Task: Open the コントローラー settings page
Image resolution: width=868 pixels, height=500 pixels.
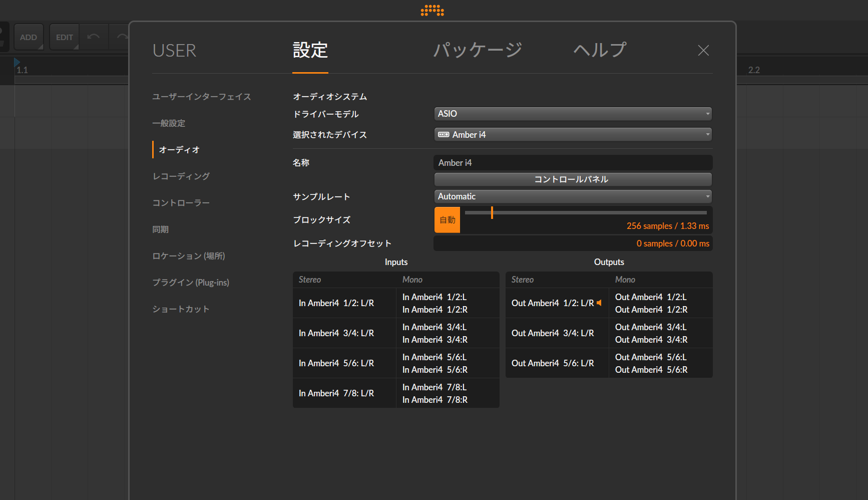Action: [181, 203]
